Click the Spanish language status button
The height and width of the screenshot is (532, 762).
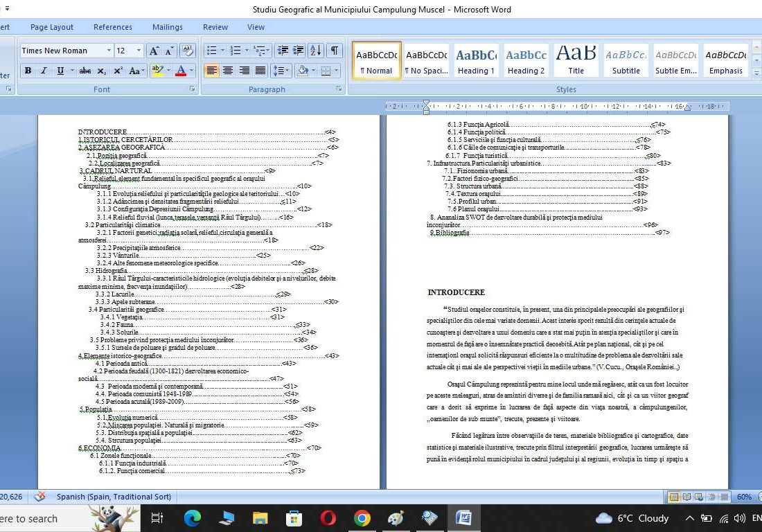(114, 497)
